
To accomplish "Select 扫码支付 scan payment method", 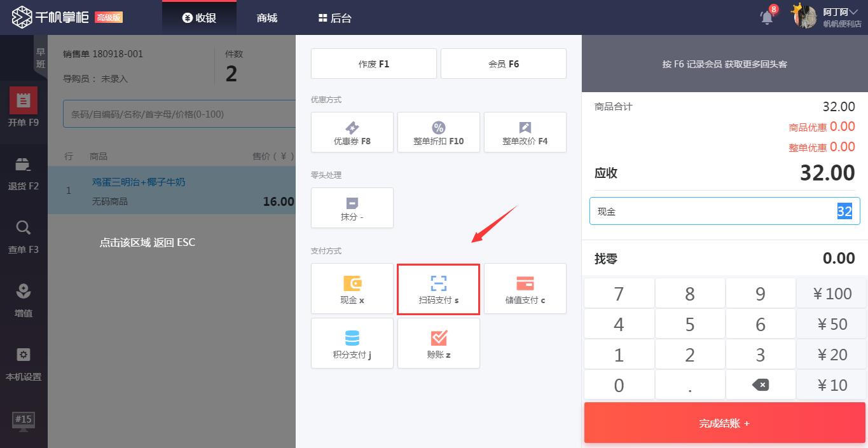I will pyautogui.click(x=438, y=289).
